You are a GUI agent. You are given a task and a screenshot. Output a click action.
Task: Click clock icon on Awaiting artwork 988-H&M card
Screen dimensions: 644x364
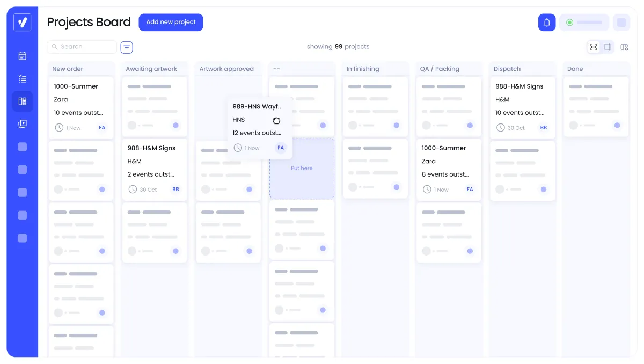click(133, 190)
